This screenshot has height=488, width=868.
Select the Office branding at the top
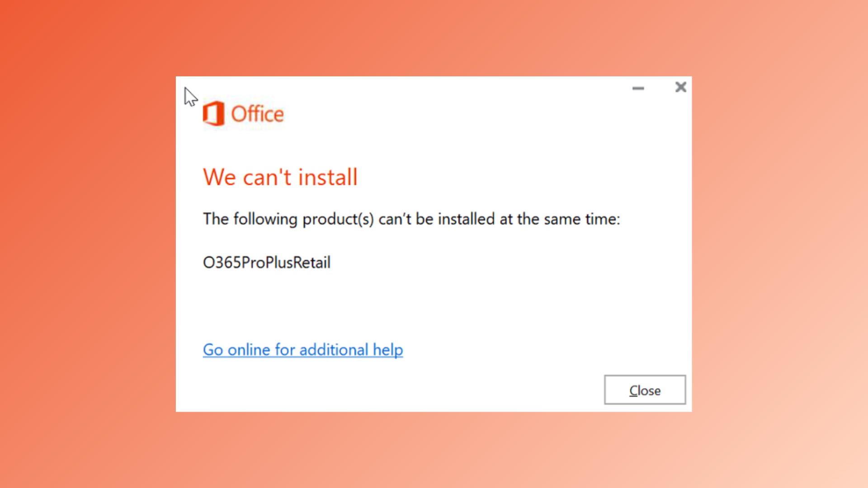click(x=243, y=114)
